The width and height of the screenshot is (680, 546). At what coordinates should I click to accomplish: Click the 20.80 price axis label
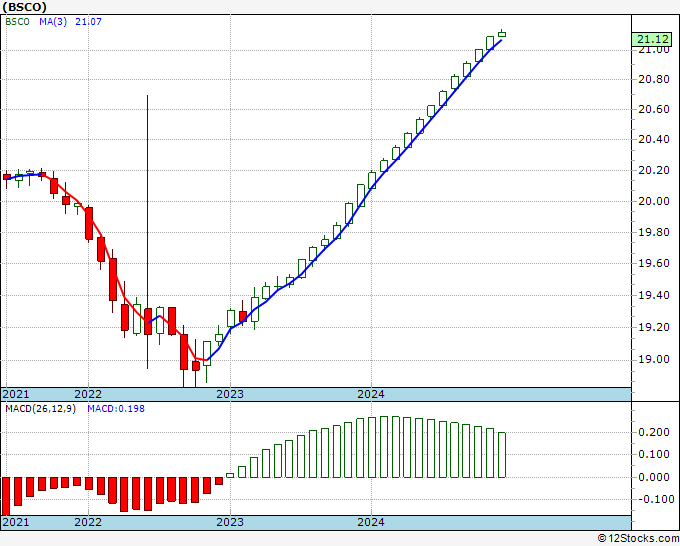tap(654, 79)
